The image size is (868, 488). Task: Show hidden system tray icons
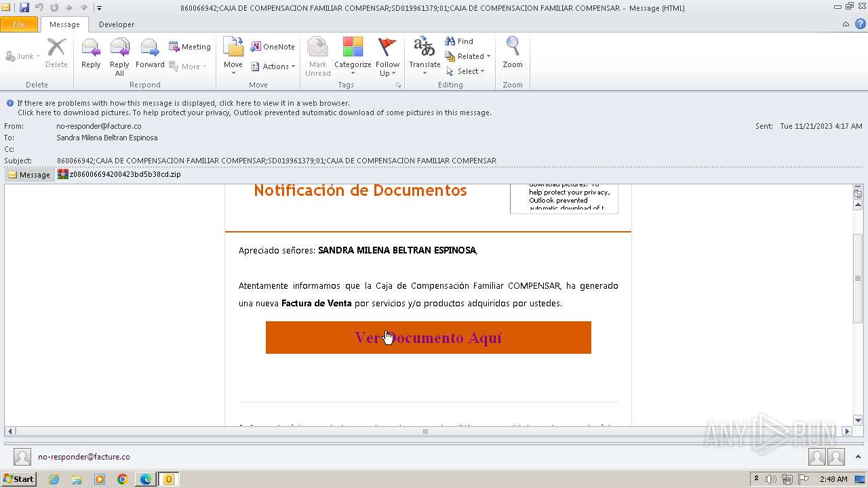[x=756, y=479]
